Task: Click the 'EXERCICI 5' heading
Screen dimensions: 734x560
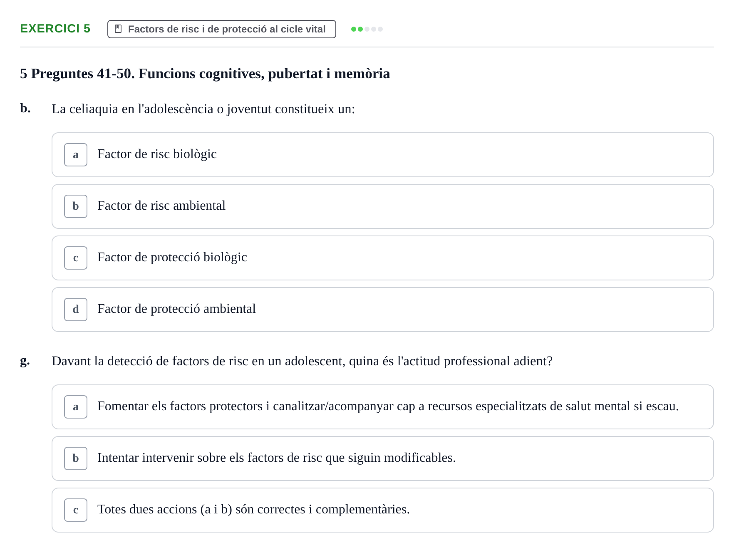Action: pos(55,28)
